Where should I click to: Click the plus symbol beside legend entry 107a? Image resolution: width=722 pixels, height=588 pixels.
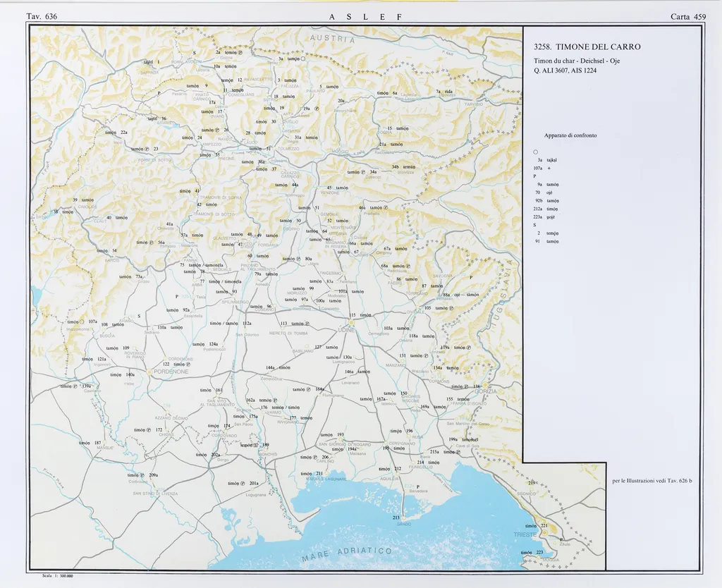548,169
